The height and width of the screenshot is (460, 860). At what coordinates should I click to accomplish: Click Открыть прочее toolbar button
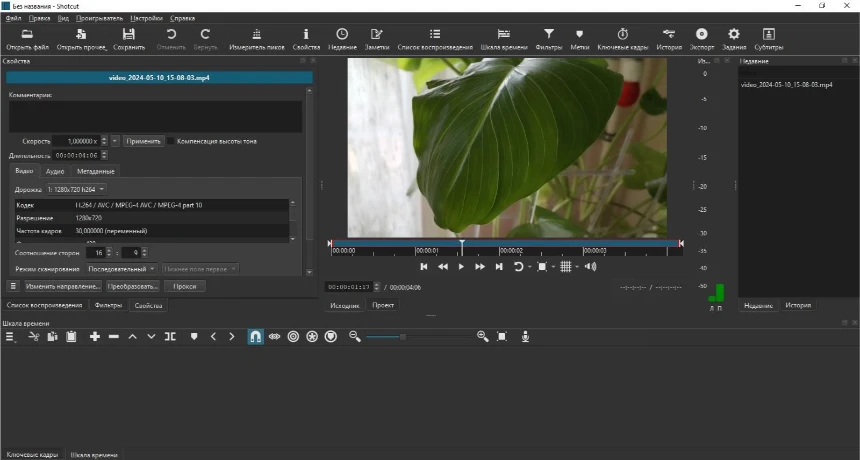(82, 39)
